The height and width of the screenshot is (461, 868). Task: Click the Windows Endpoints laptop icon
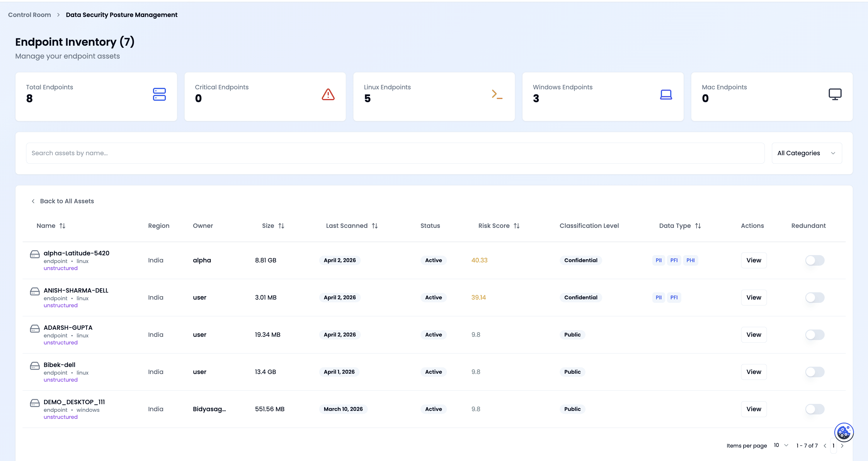pos(666,94)
